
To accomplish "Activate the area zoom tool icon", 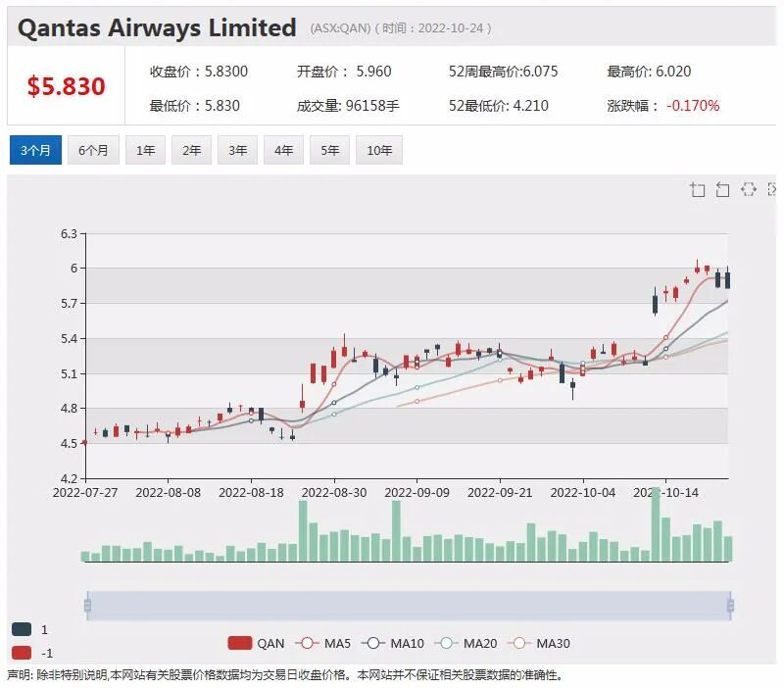I will click(698, 190).
